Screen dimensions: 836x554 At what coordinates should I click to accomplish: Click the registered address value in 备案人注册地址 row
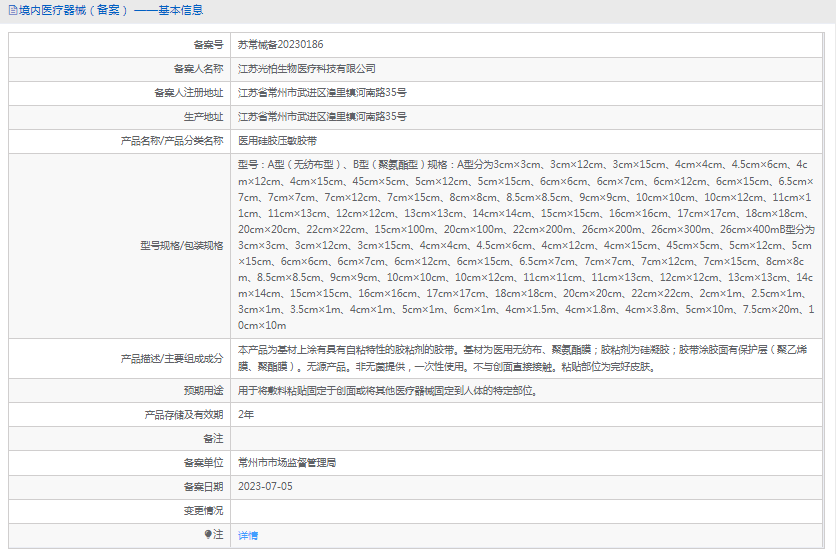(x=322, y=93)
